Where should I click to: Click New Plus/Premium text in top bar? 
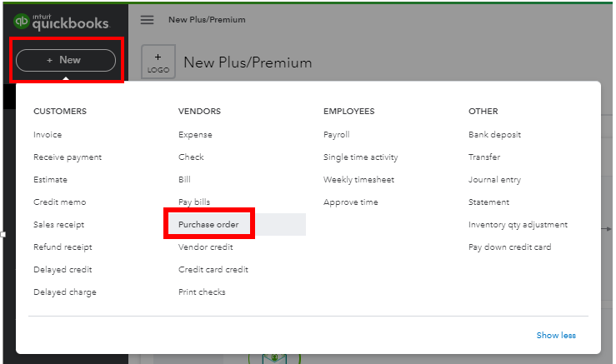pyautogui.click(x=207, y=20)
